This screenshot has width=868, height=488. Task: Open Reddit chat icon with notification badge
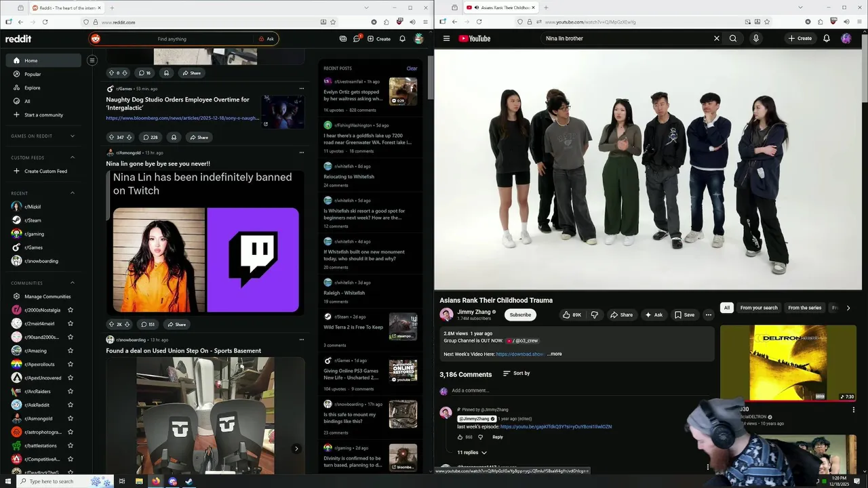tap(357, 39)
